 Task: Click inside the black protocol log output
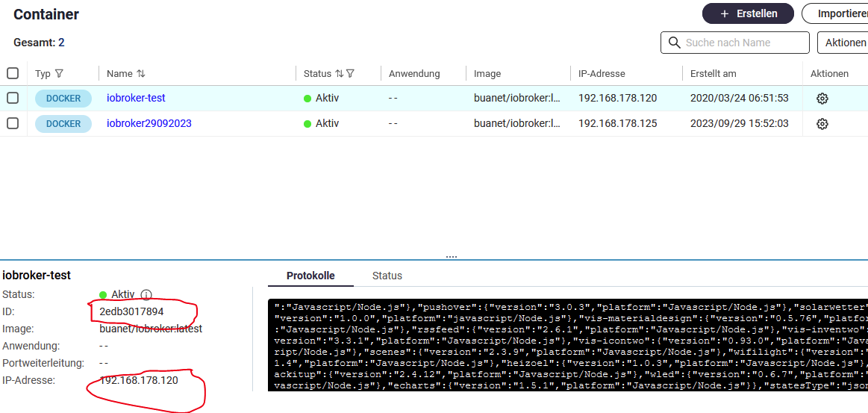click(568, 346)
